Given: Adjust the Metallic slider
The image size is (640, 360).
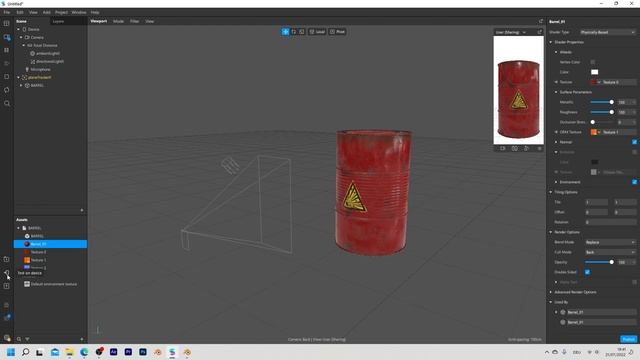Looking at the screenshot, I should [601, 102].
